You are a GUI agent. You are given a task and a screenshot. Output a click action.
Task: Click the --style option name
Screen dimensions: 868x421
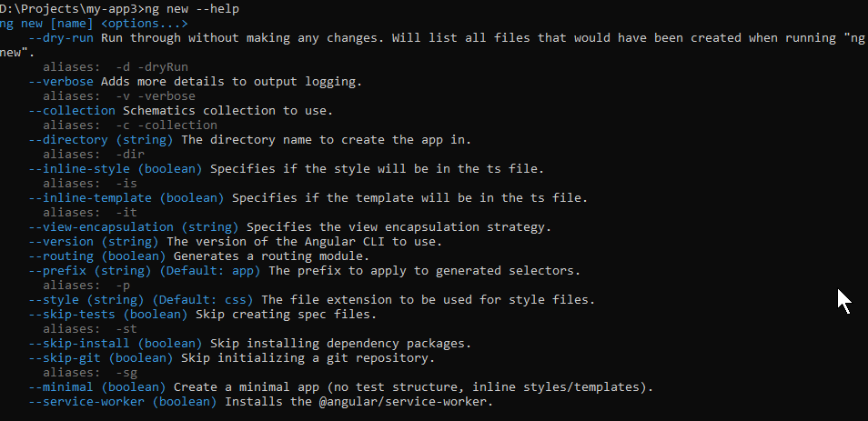[x=54, y=299]
